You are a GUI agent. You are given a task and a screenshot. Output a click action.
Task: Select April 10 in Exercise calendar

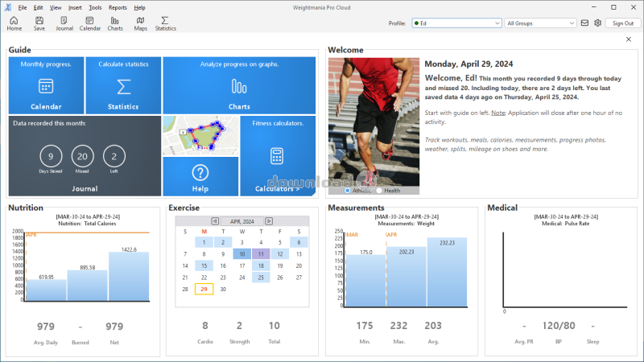pos(242,254)
